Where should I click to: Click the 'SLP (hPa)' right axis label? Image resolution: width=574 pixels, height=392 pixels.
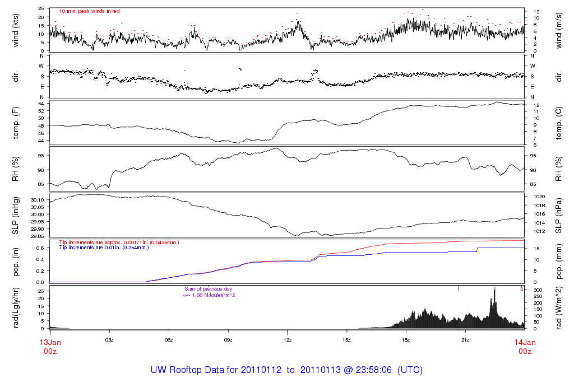click(x=559, y=214)
